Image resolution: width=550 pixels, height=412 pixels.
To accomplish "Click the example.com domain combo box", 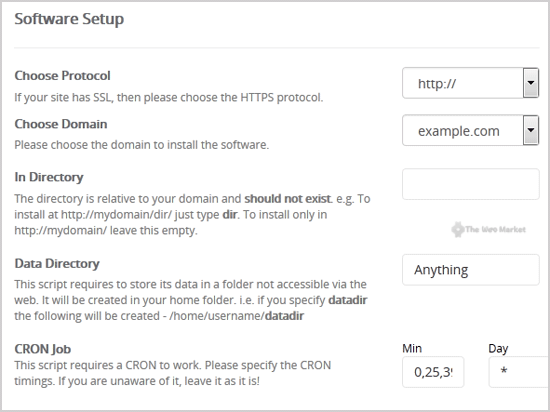I will (x=470, y=130).
